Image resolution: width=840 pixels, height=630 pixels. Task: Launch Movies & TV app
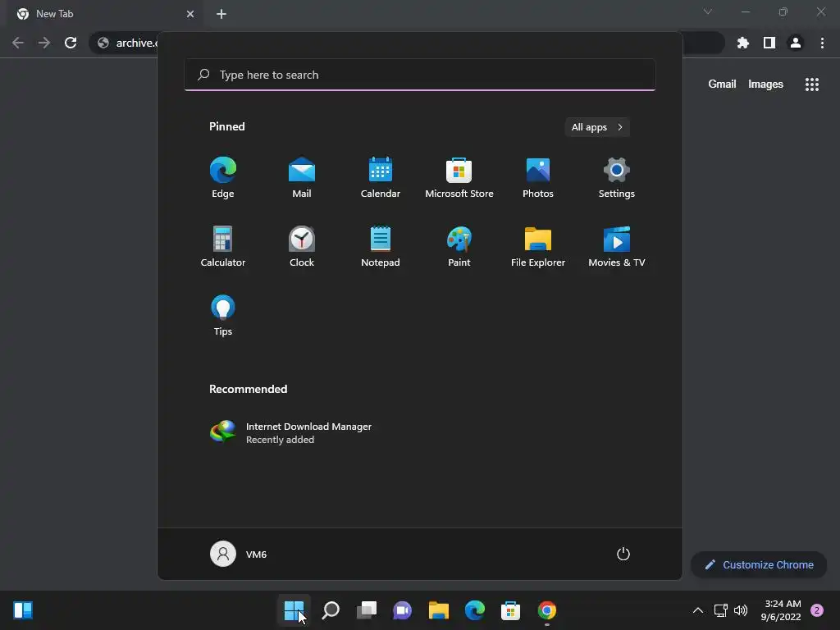tap(617, 246)
